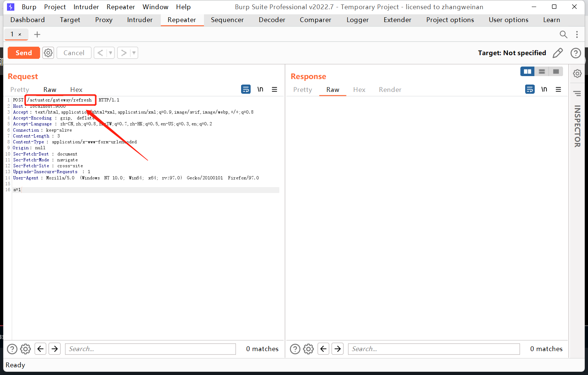
Task: Open the Intruder menu in the menu bar
Action: (86, 7)
